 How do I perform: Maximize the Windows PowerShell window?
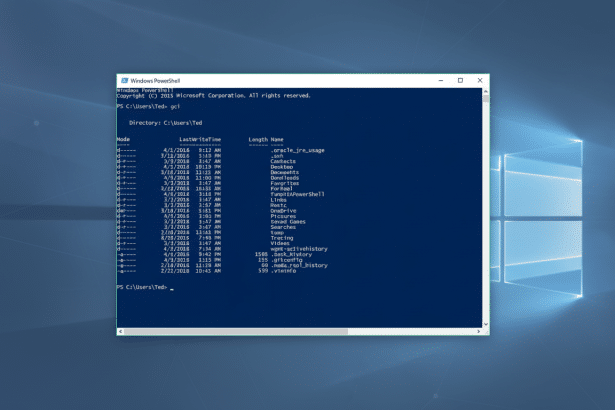tap(460, 80)
